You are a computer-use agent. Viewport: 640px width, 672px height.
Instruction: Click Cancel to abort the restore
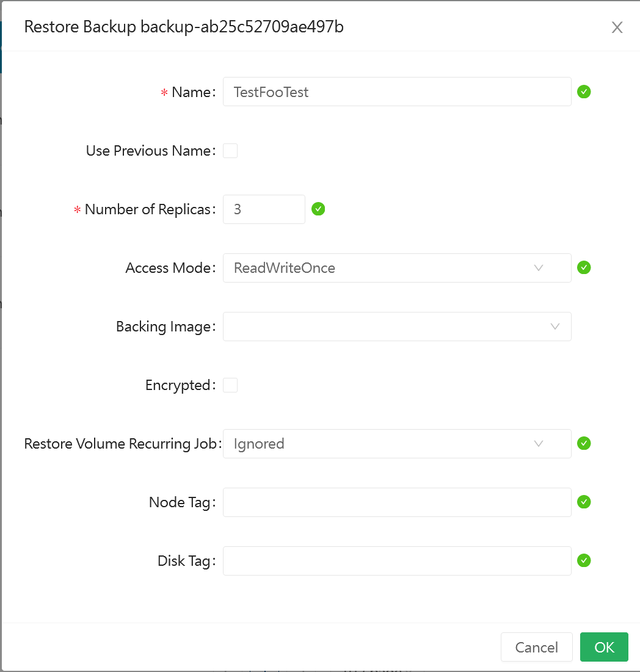[x=536, y=647]
